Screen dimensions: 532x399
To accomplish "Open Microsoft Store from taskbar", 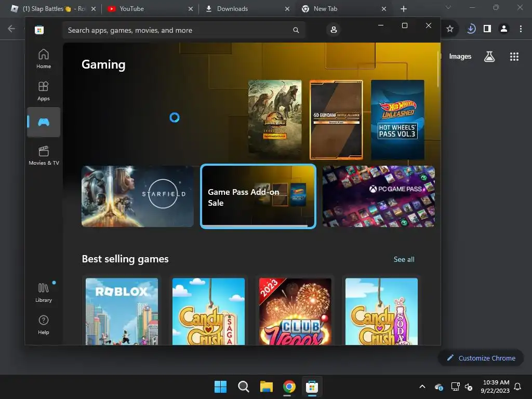I will pos(312,387).
